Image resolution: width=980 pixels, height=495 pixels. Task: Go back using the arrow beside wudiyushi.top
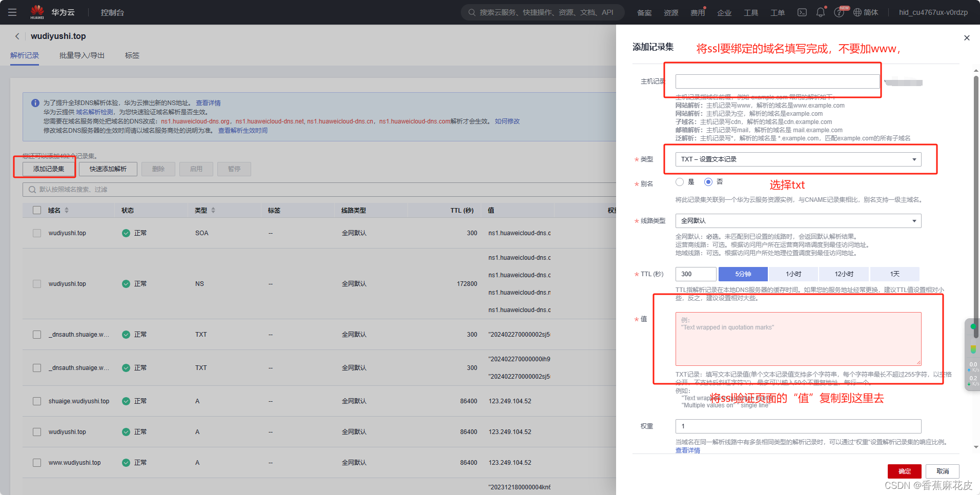click(x=17, y=36)
